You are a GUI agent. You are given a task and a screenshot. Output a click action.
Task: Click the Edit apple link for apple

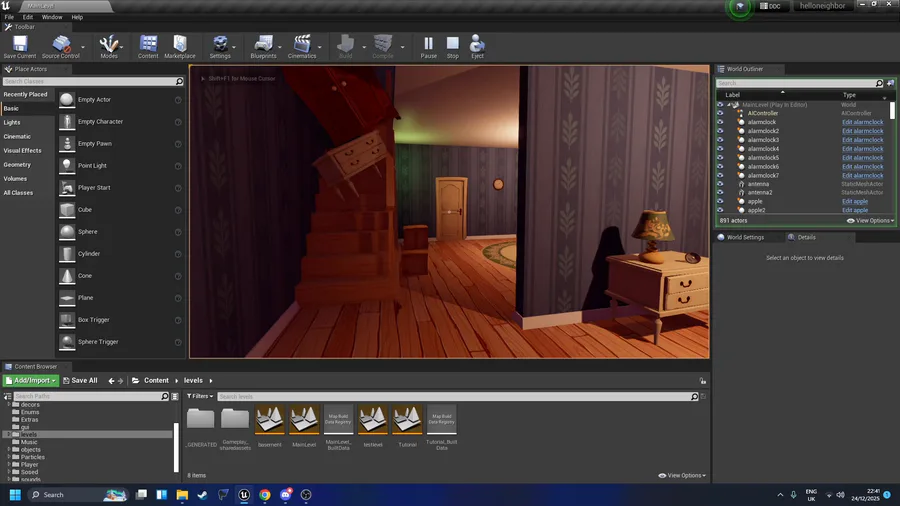(x=855, y=202)
